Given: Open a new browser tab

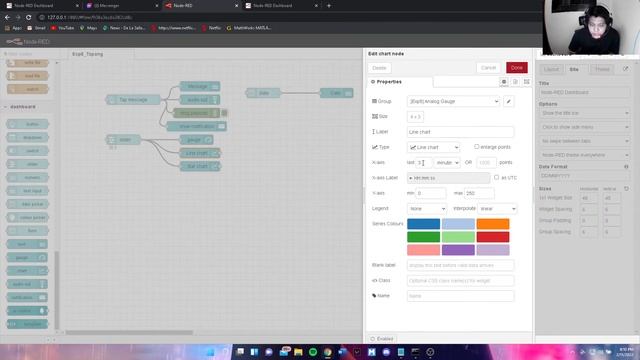Looking at the screenshot, I should point(329,6).
